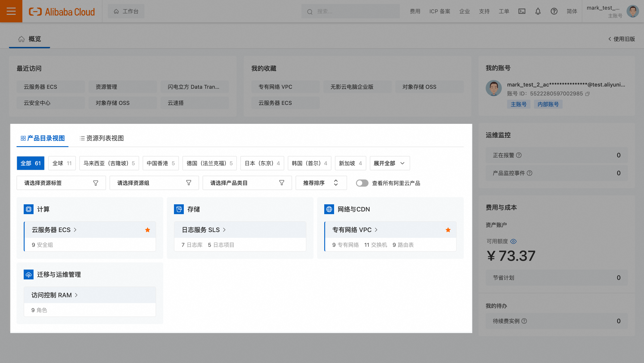Viewport: 644px width, 363px height.
Task: Click the 主账号 account tag
Action: [x=519, y=104]
